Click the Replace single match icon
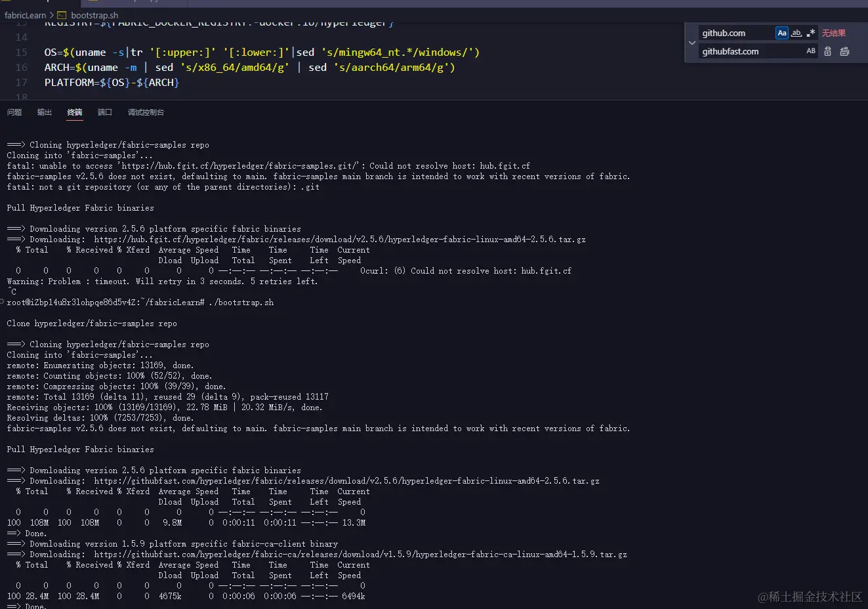 coord(828,51)
